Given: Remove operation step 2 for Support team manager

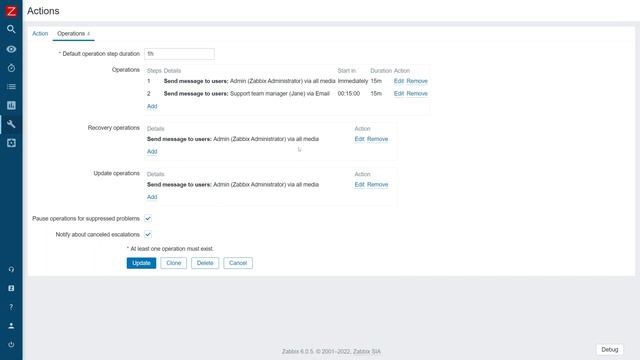Looking at the screenshot, I should (x=417, y=93).
